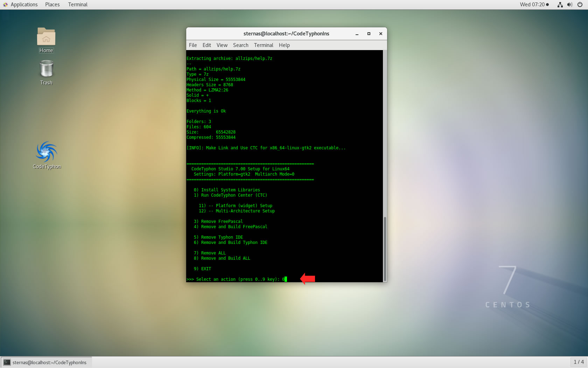Click the 'Compressed: 55553844' line

(211, 137)
